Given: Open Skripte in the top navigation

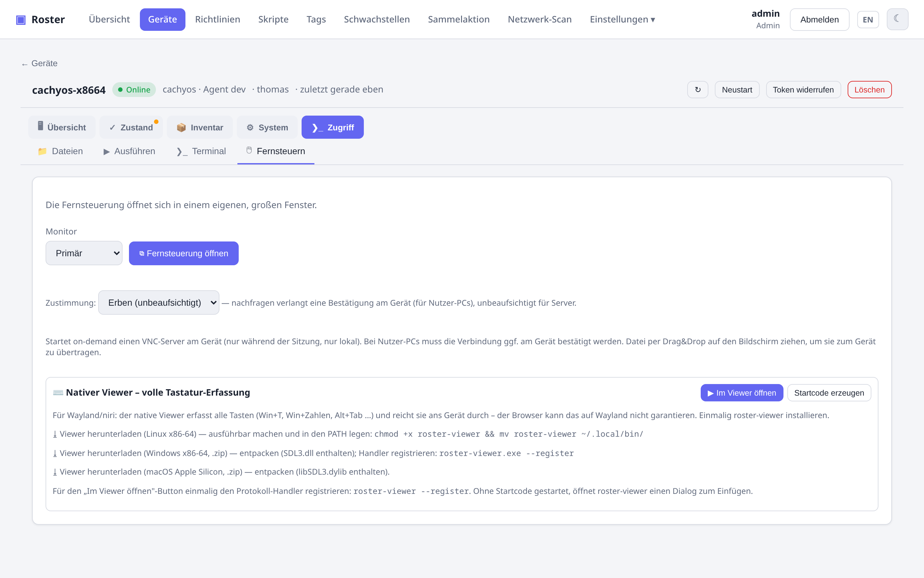Looking at the screenshot, I should (x=273, y=20).
